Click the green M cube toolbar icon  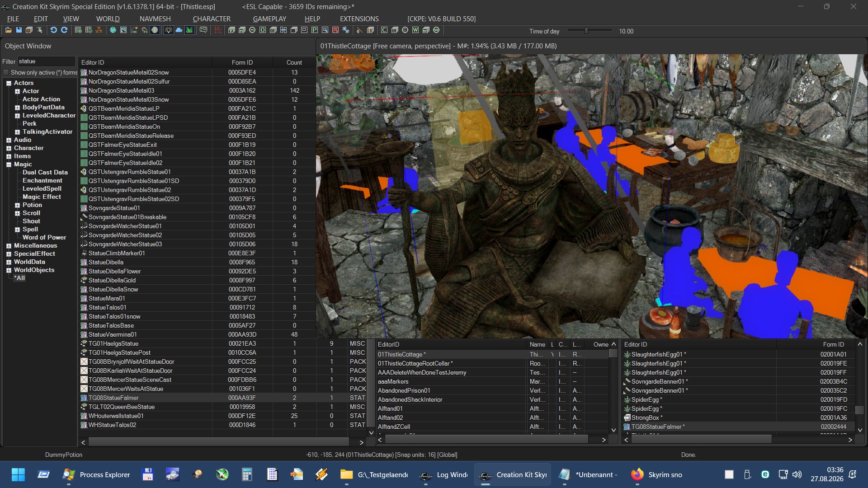(242, 30)
